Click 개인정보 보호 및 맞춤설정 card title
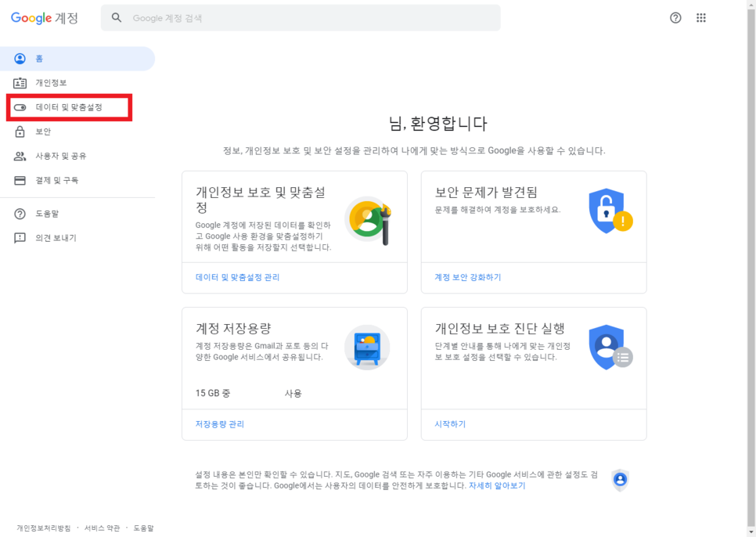Viewport: 756px width, 537px height. click(261, 200)
